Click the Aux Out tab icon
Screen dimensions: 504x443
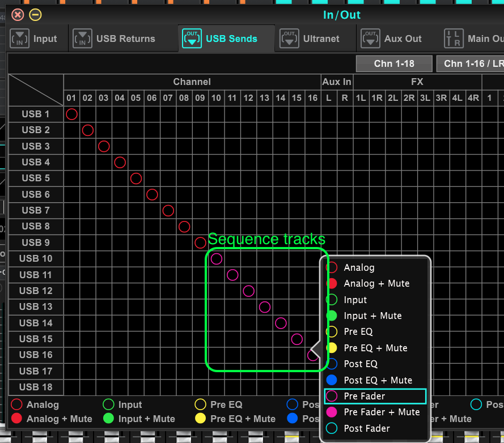click(370, 39)
